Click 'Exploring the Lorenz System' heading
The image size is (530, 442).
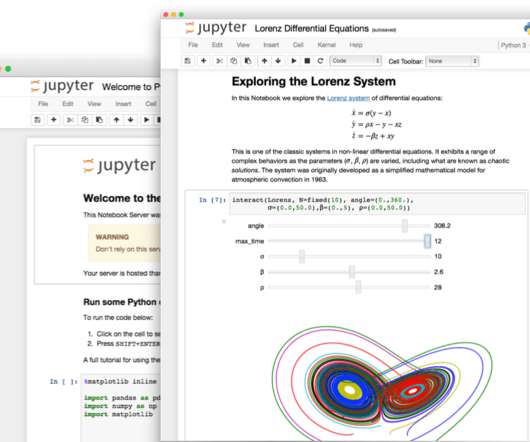click(314, 81)
